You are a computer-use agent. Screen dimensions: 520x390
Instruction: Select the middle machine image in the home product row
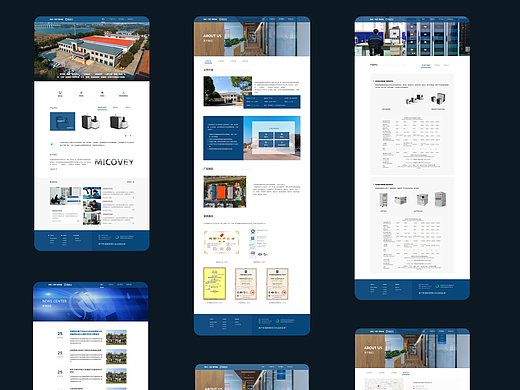coord(90,122)
